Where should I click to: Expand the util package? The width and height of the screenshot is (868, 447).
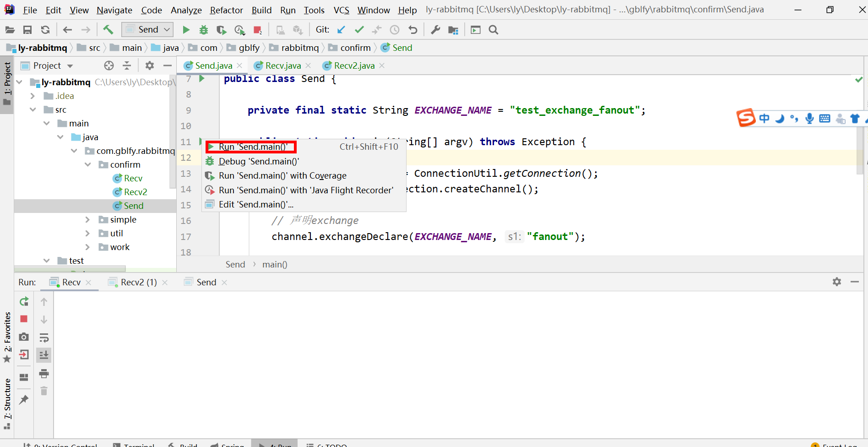click(x=87, y=233)
